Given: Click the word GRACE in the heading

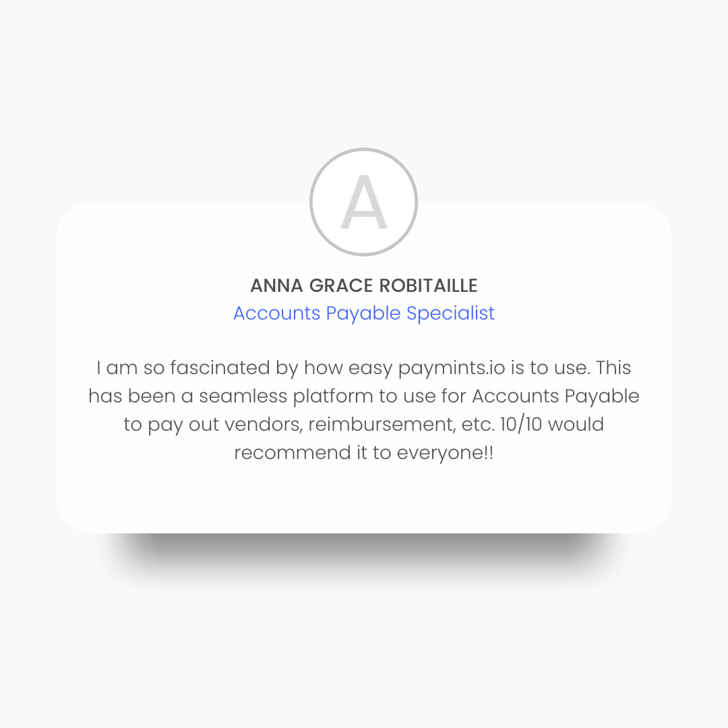Looking at the screenshot, I should coord(341,286).
